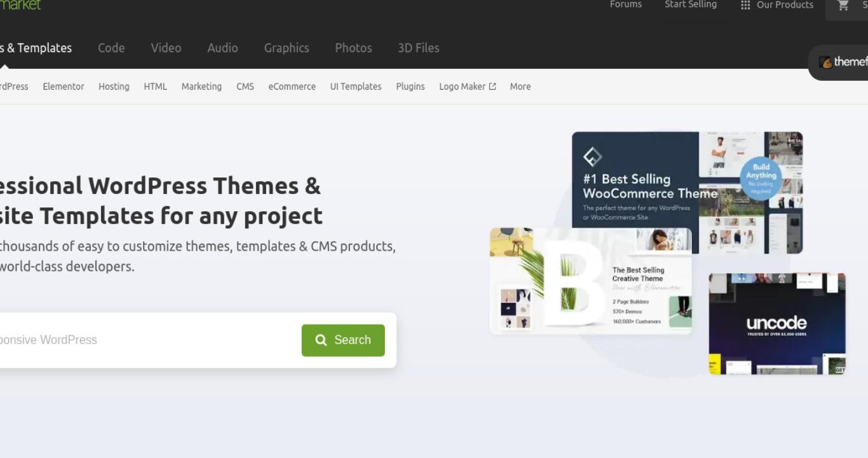
Task: Open the Plugins subcategory
Action: [x=410, y=87]
